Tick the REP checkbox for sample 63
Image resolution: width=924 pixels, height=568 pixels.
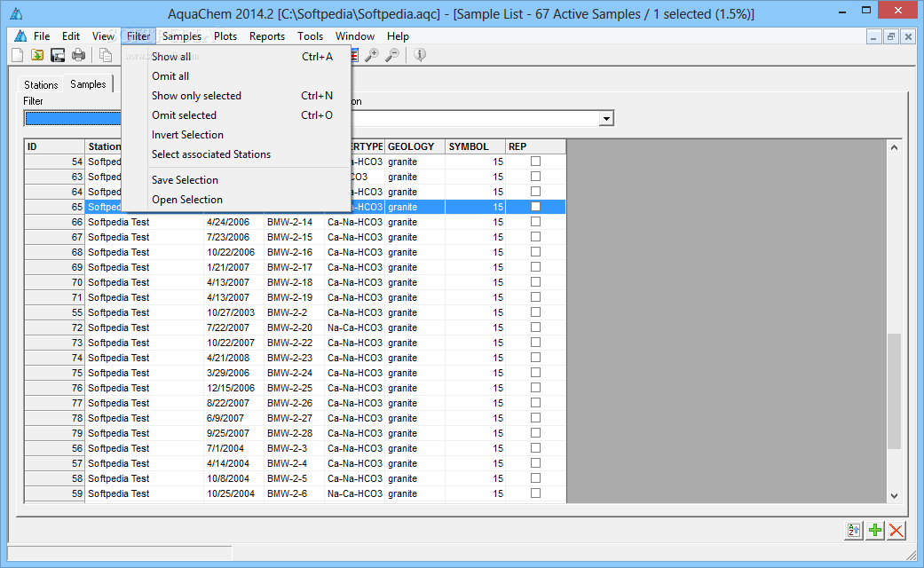535,177
